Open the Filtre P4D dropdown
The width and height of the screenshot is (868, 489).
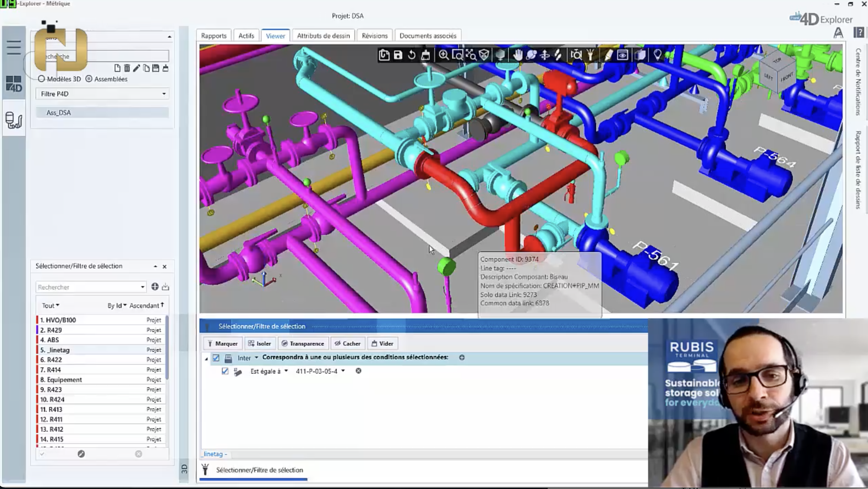pos(164,94)
